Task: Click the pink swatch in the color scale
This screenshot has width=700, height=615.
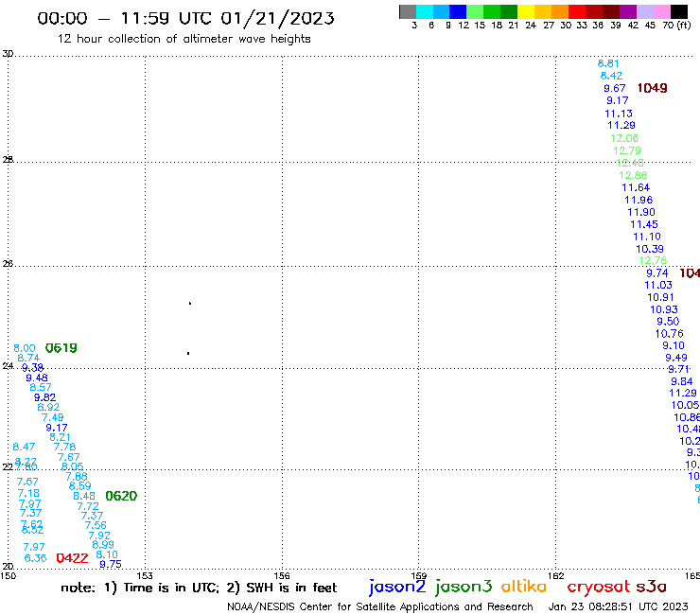Action: click(x=661, y=11)
